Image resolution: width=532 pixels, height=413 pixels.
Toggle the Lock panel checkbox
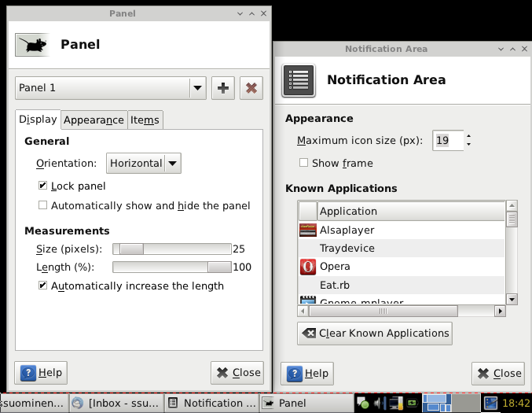pos(43,186)
